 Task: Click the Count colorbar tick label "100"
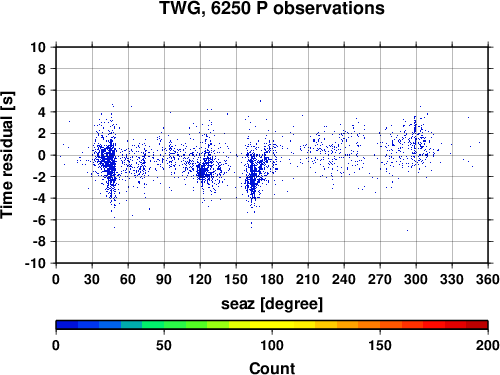272,345
